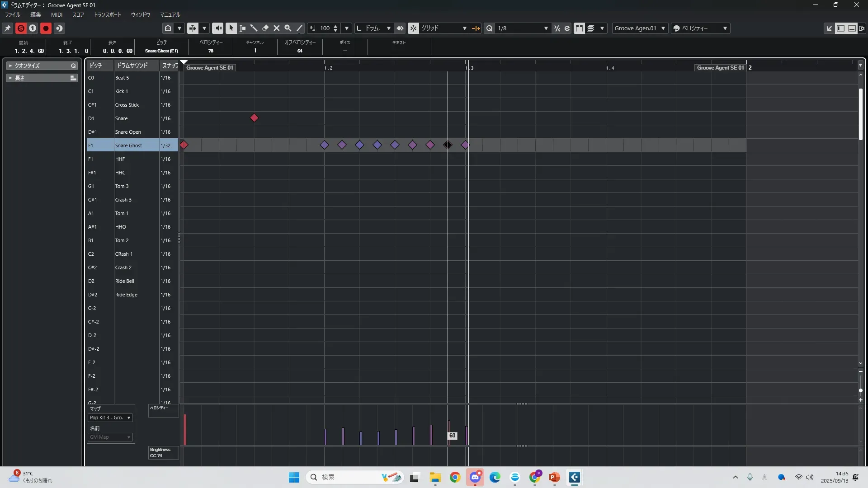
Task: Select the Object Selection arrow tool
Action: (231, 28)
